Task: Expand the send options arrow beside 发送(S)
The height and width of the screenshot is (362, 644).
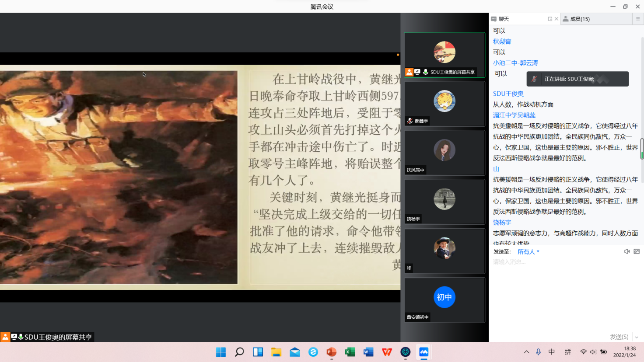Action: 637,337
